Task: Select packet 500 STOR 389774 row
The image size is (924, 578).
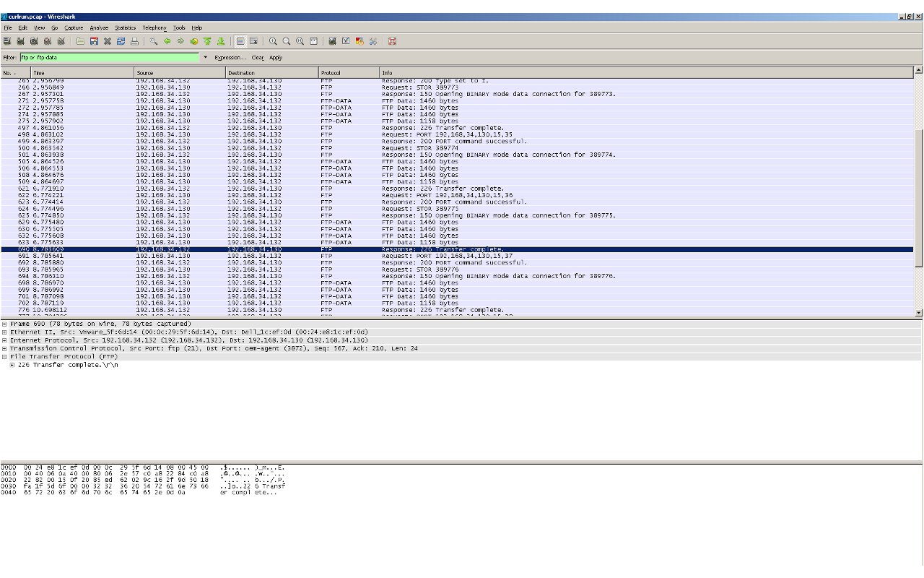Action: 457,148
